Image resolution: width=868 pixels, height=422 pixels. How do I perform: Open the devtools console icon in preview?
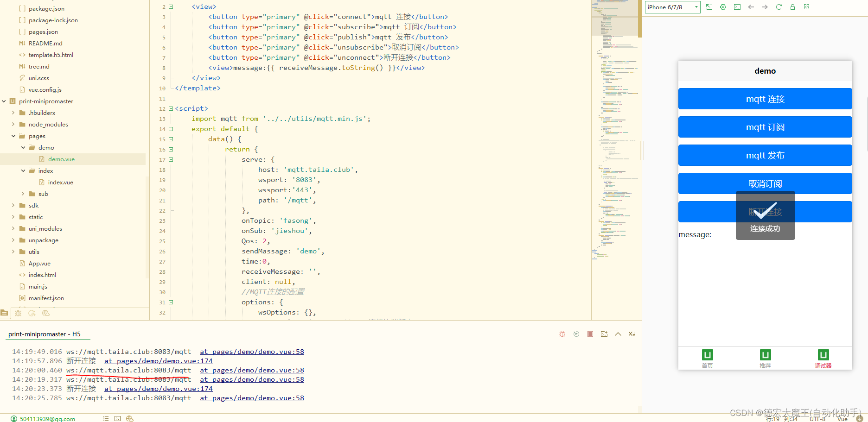tap(737, 7)
